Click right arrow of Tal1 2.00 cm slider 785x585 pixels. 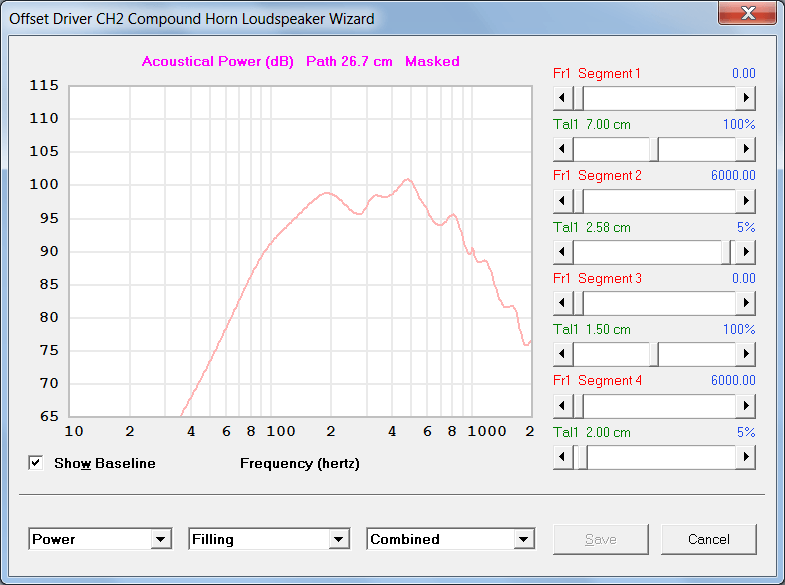point(745,457)
